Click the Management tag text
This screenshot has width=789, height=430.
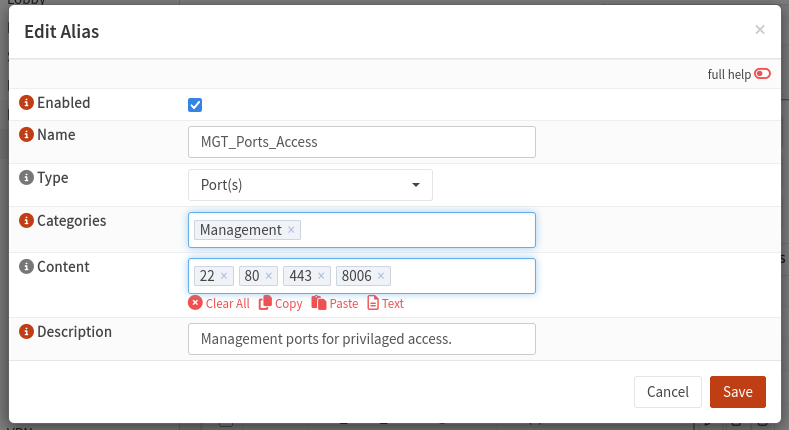[x=241, y=230]
